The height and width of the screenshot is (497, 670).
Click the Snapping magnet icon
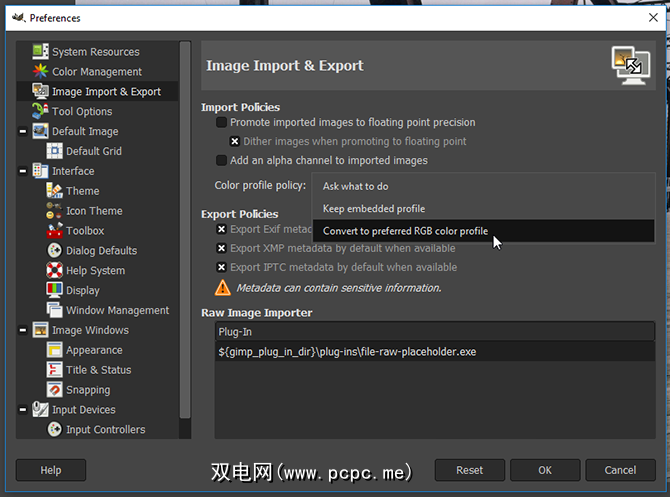tap(54, 389)
